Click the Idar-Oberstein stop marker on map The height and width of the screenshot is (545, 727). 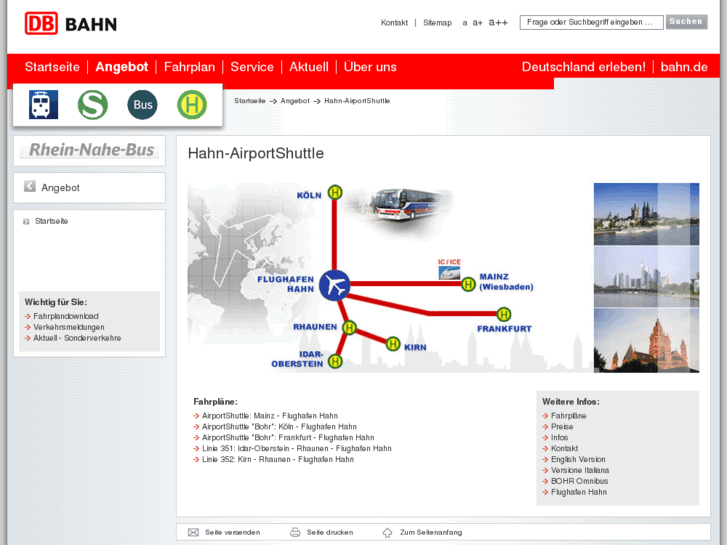pos(335,361)
